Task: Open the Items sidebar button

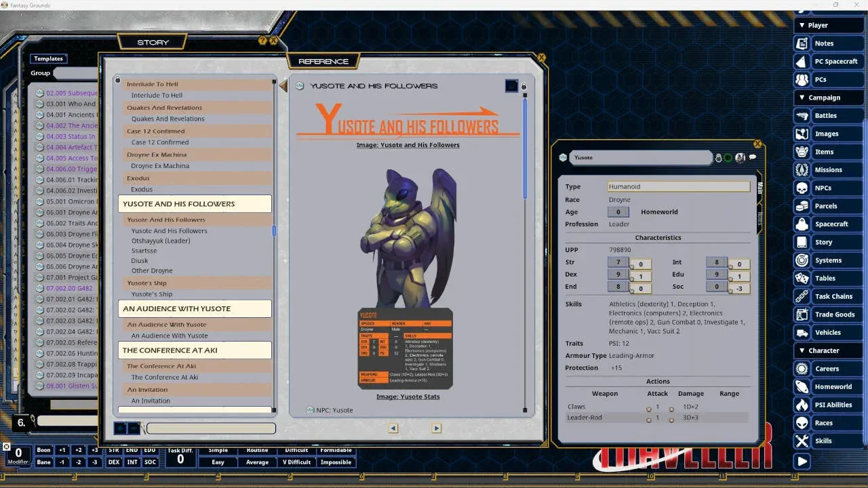Action: (829, 152)
